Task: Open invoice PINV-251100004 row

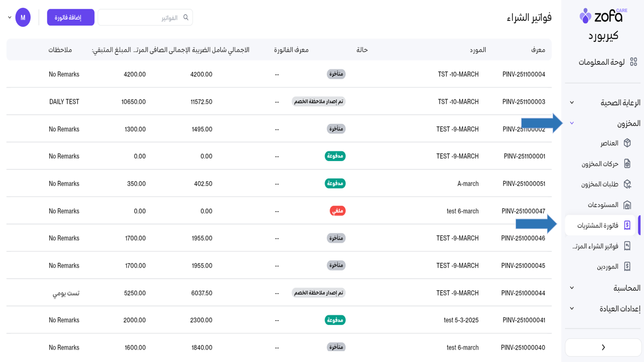Action: [523, 74]
